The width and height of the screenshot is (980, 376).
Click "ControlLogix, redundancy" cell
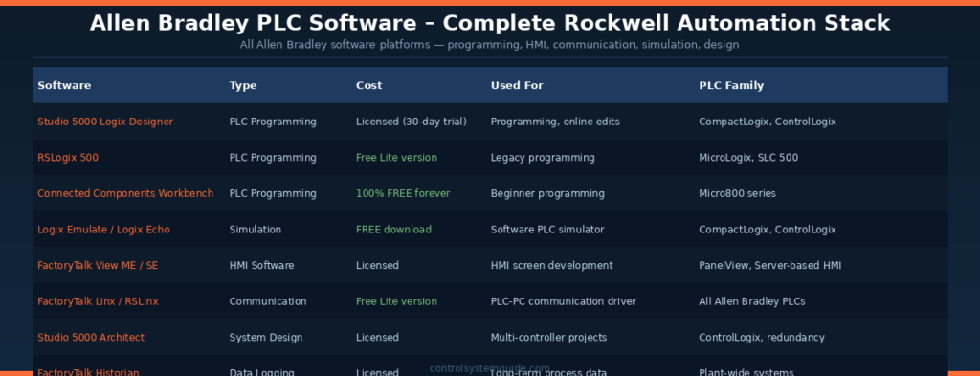pyautogui.click(x=761, y=338)
